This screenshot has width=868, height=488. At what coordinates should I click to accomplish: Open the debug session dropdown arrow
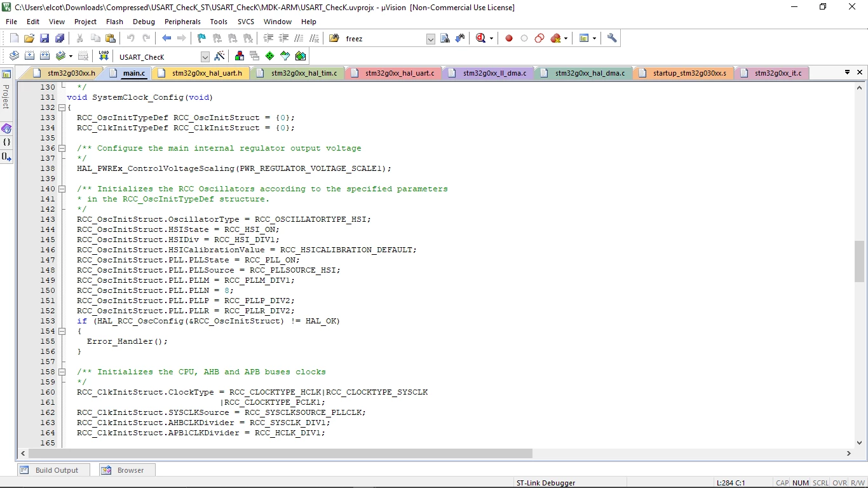click(x=491, y=38)
